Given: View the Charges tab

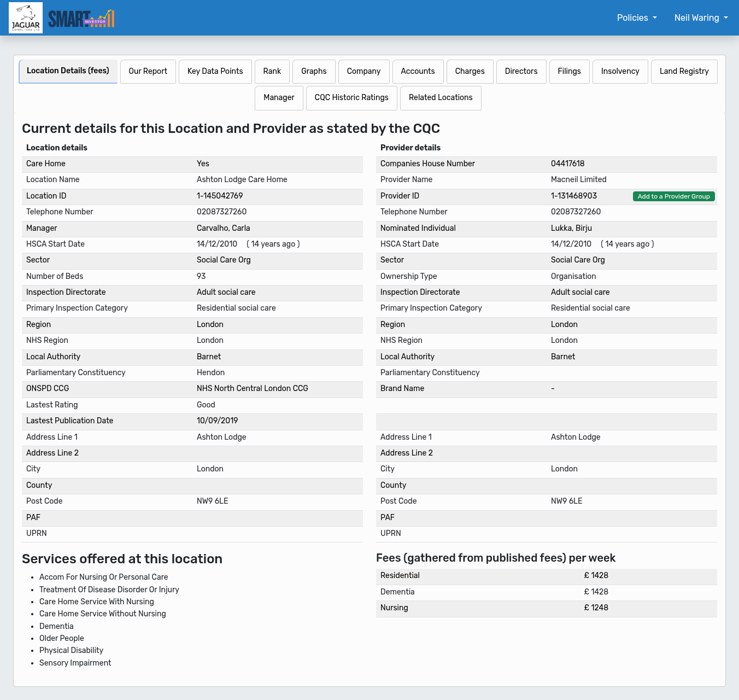Looking at the screenshot, I should coord(470,72).
